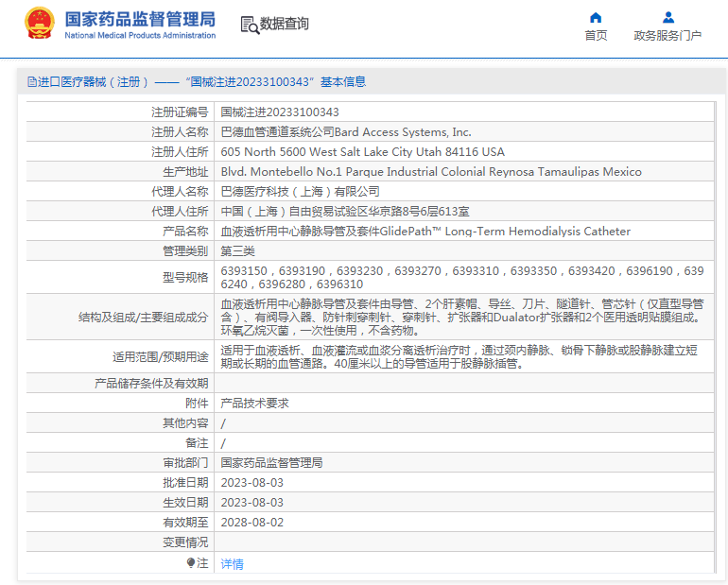Screen dimensions: 728x585
Task: Click the 国家药品监督管理局 site title
Action: [x=140, y=20]
